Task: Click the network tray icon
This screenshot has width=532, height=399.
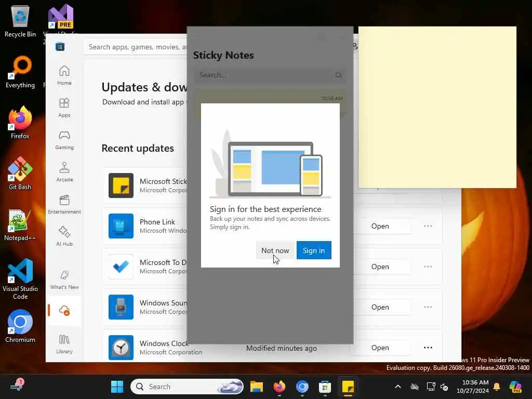Action: click(x=431, y=387)
